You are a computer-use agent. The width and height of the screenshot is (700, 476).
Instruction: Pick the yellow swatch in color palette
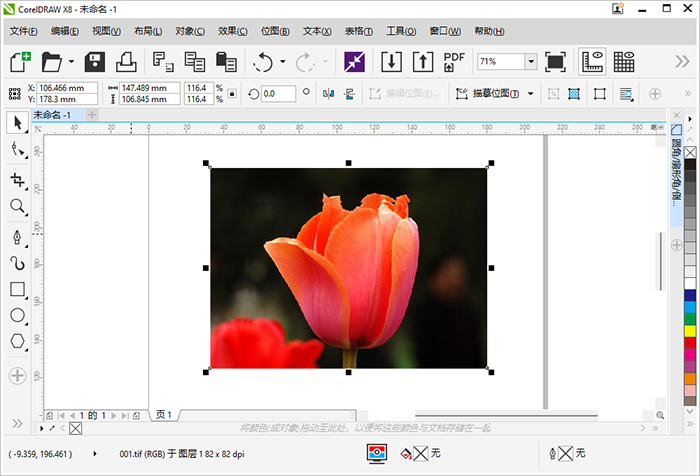(690, 330)
